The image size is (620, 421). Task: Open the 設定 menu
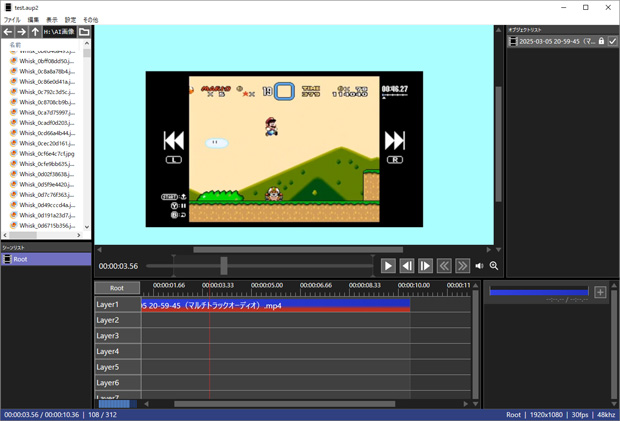(x=70, y=20)
